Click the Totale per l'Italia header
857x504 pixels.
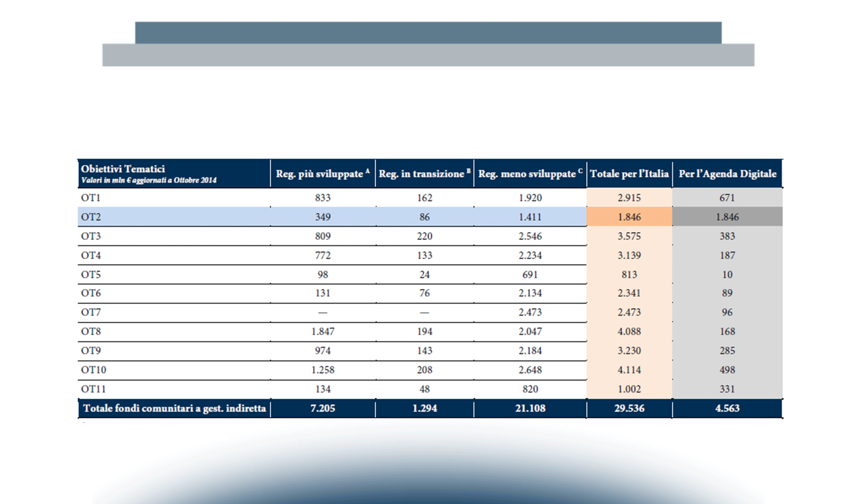point(629,174)
